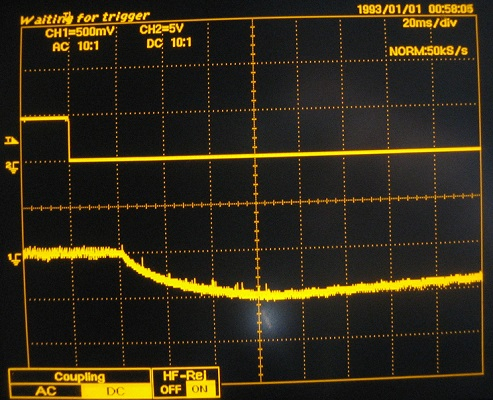The height and width of the screenshot is (400, 493).
Task: Click the 20ms/div timebase readout
Action: (430, 23)
